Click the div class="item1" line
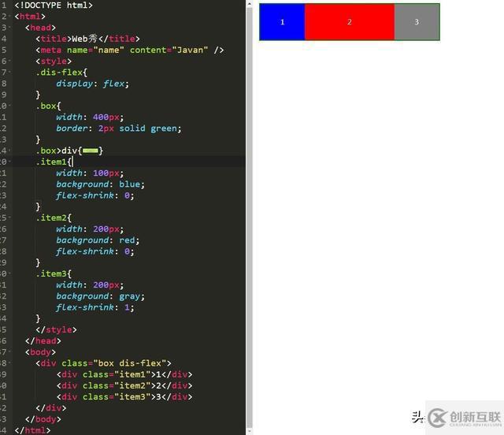Viewport: 504px width, 435px height. 124,374
